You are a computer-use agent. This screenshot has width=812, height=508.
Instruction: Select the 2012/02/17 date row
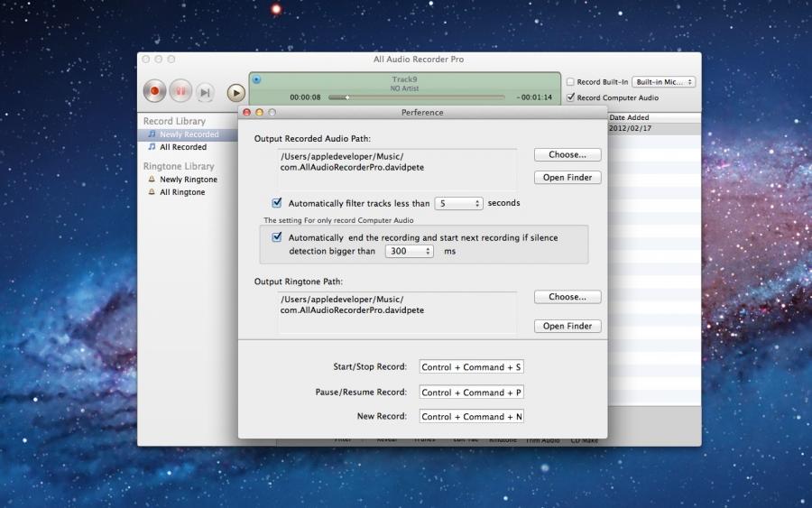[x=654, y=128]
